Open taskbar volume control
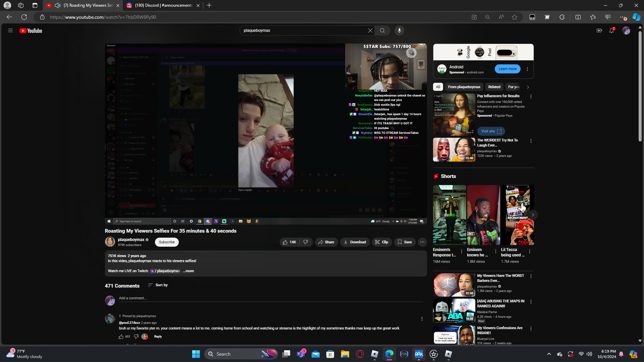This screenshot has height=362, width=644. (589, 354)
